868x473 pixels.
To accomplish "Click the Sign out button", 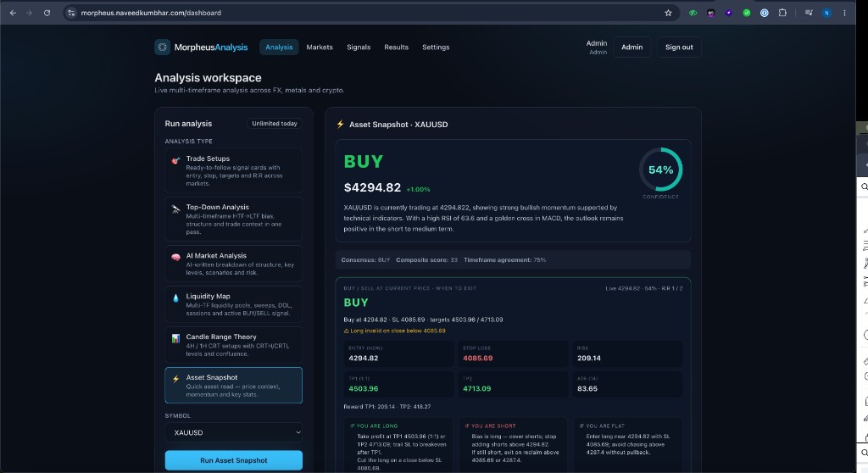I will click(679, 47).
